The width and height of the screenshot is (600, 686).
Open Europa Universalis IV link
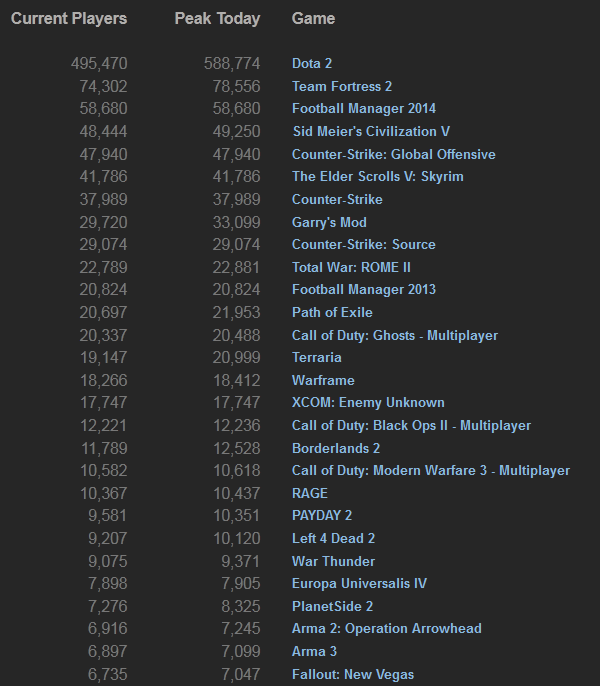tap(361, 583)
